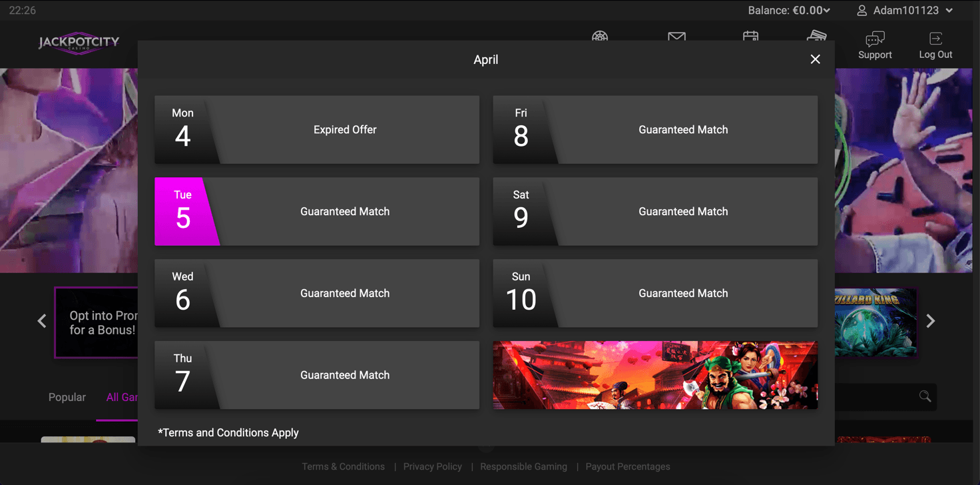Expand the Balance dropdown
Image resolution: width=980 pixels, height=485 pixels.
pos(789,11)
